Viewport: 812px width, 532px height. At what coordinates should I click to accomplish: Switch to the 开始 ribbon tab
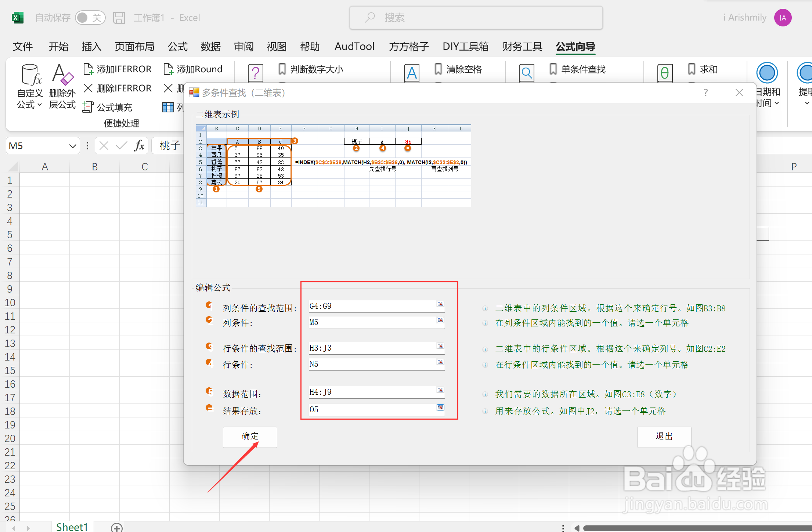coord(59,47)
